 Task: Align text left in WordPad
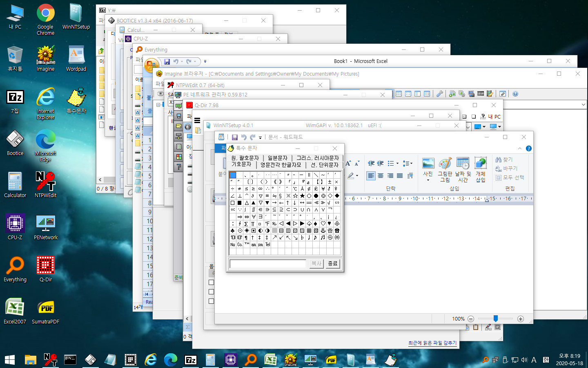[x=371, y=176]
